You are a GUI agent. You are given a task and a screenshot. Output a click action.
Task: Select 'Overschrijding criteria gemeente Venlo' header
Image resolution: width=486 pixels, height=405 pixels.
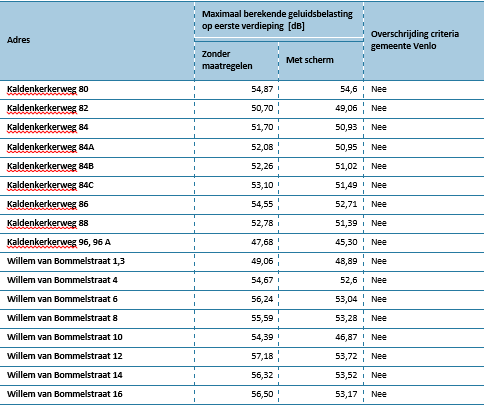tap(415, 40)
